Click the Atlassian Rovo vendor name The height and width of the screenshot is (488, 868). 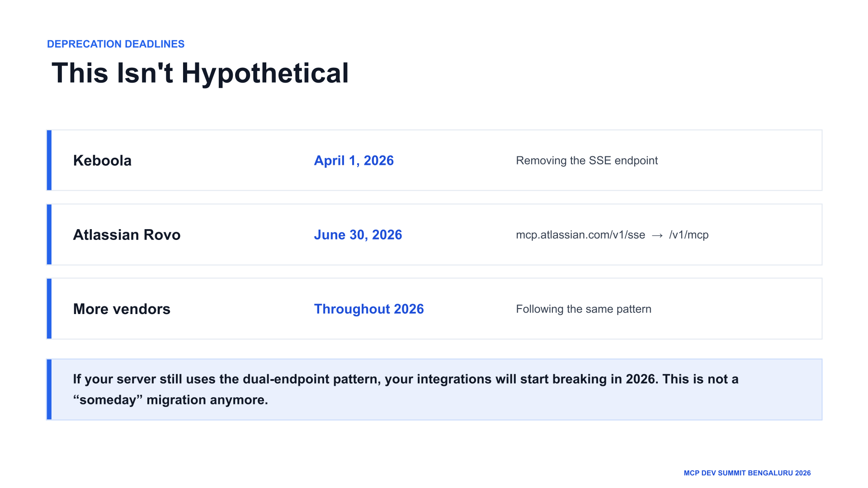coord(127,235)
